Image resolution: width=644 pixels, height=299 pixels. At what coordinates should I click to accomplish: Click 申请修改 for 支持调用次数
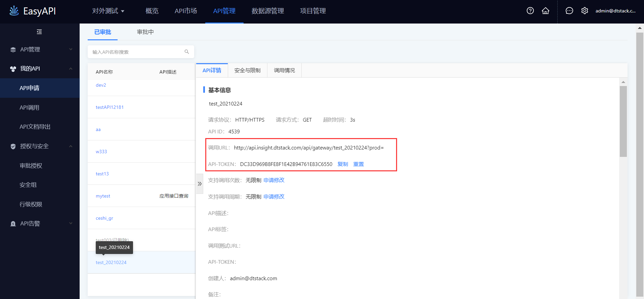pyautogui.click(x=274, y=180)
